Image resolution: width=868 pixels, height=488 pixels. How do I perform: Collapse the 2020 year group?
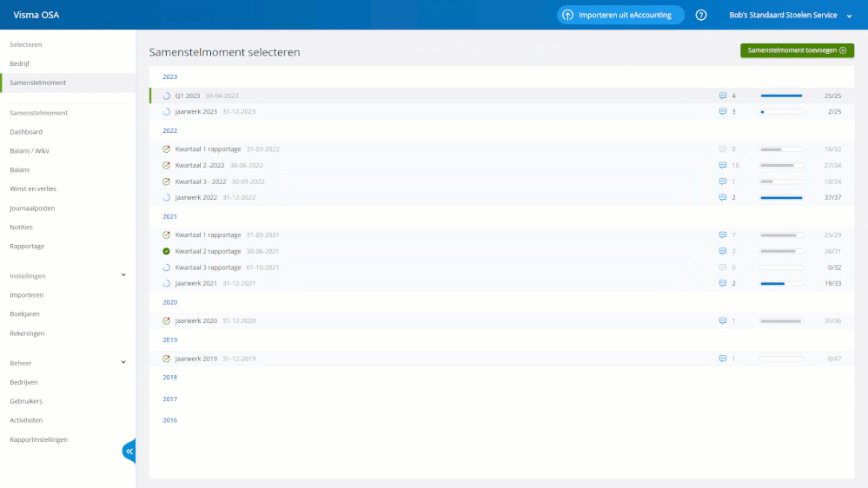pos(170,302)
